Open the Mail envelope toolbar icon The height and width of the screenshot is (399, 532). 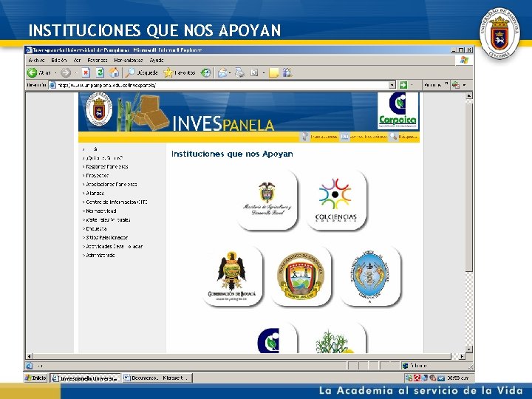(222, 72)
